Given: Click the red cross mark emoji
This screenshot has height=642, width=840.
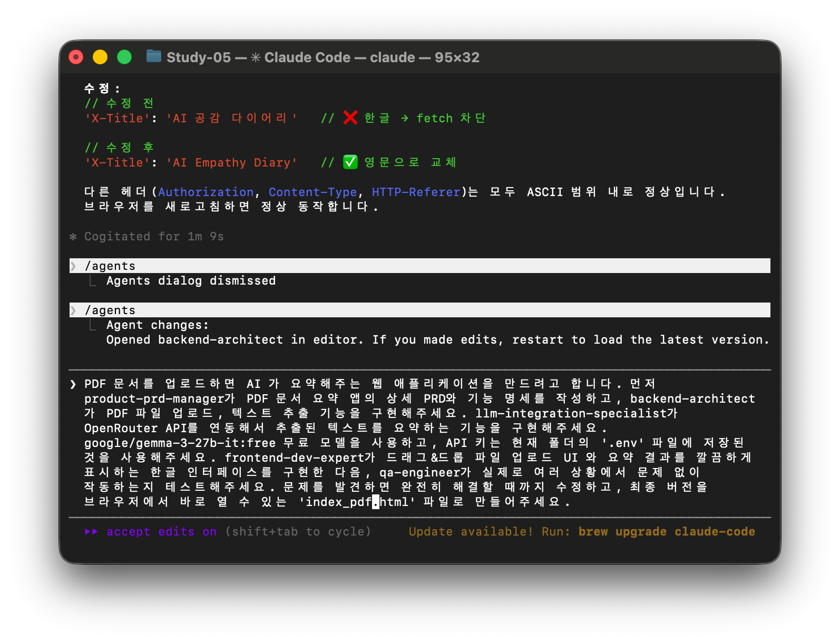Looking at the screenshot, I should [350, 118].
